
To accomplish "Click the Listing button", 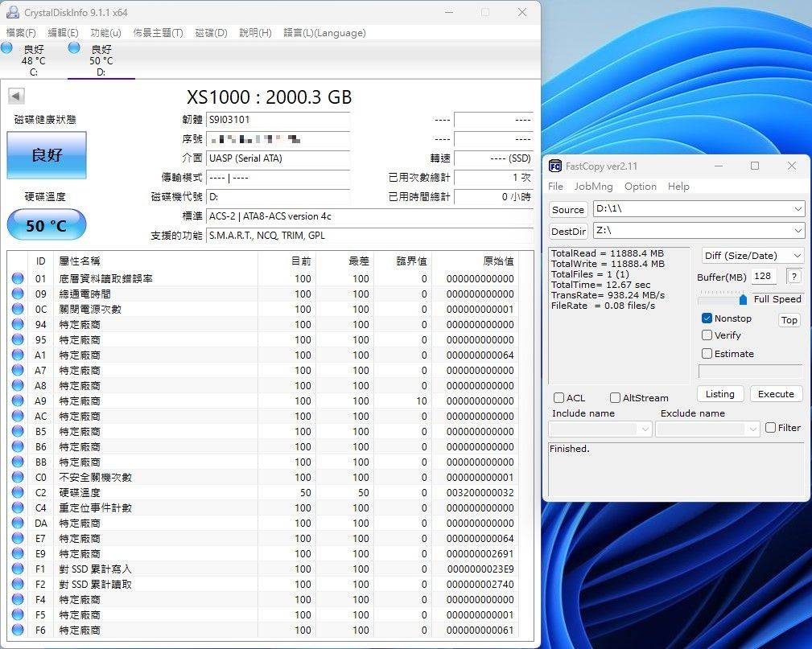I will pyautogui.click(x=719, y=394).
